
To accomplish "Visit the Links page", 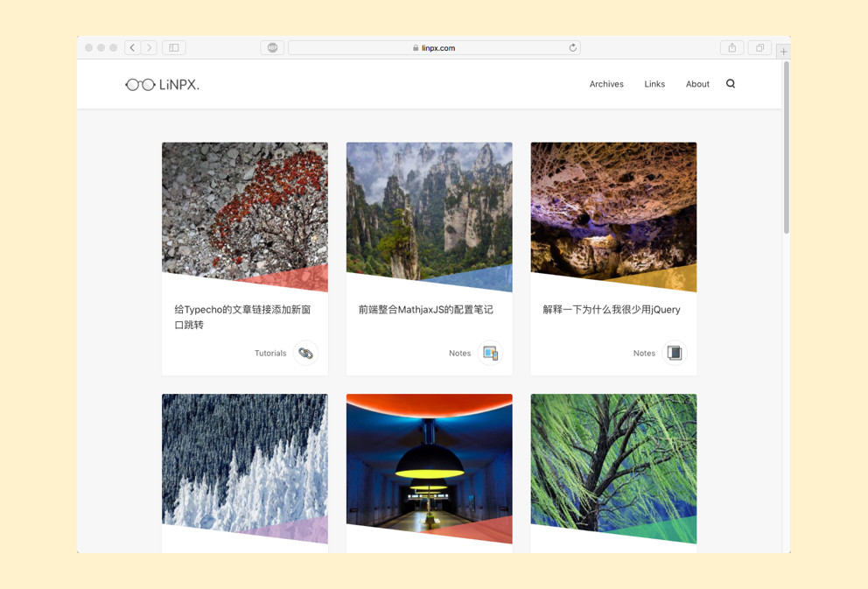I will click(654, 84).
